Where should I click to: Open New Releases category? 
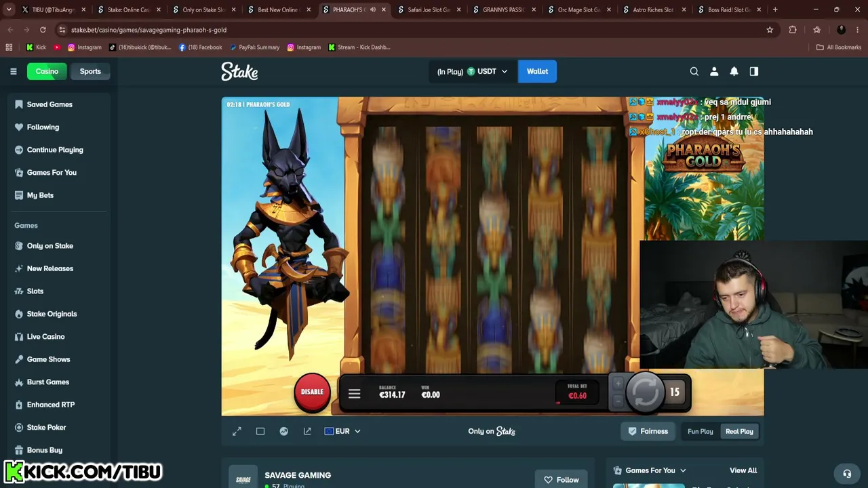[50, 268]
